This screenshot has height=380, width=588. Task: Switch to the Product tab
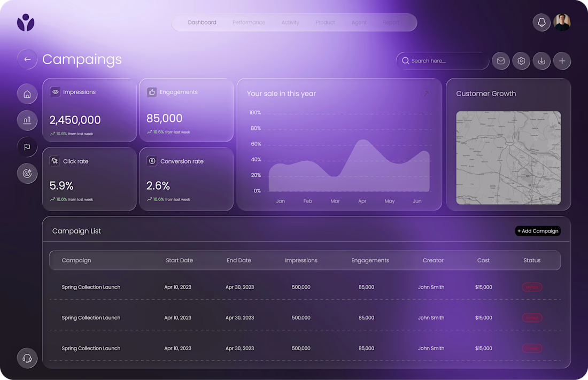325,22
